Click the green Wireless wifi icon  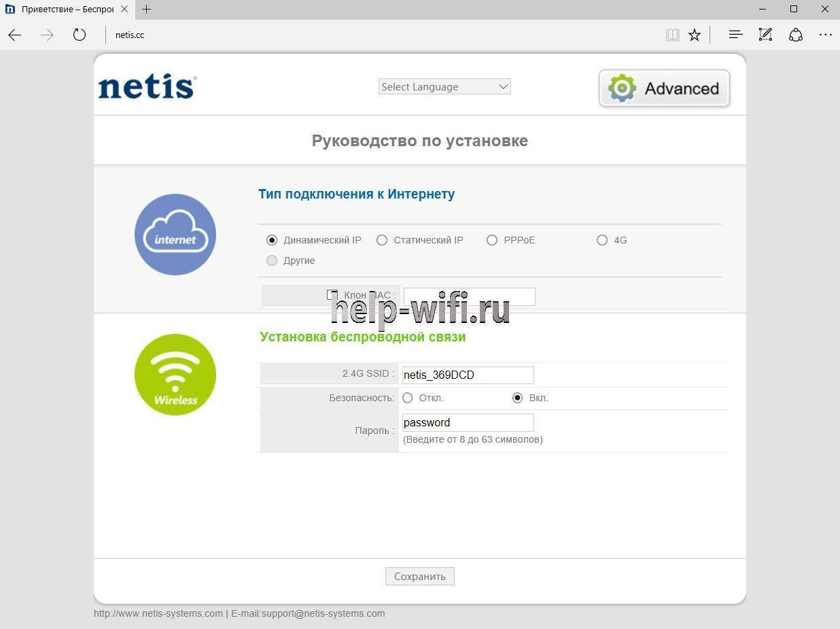[175, 375]
